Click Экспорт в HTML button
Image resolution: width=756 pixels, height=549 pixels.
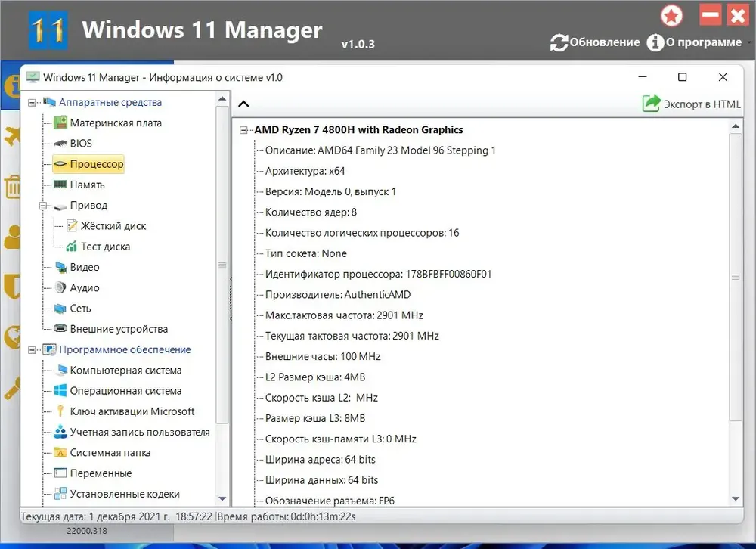click(x=691, y=104)
